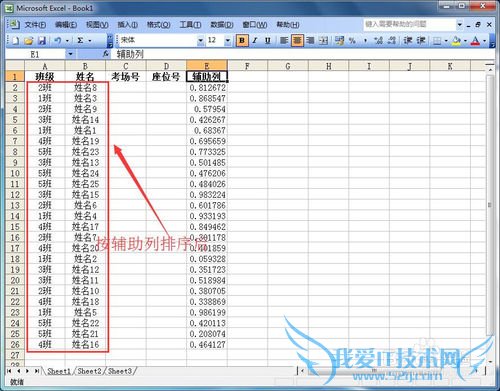Screen dimensions: 500x391
Task: Apply currency style format
Action: click(x=339, y=41)
